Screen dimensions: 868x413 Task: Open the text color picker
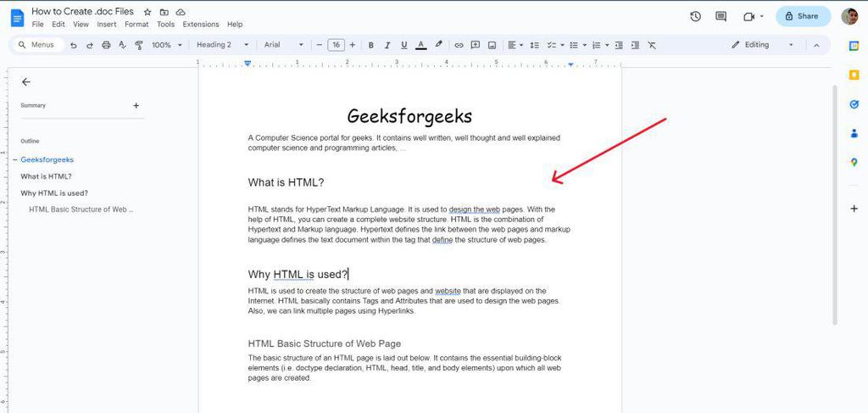click(x=420, y=46)
